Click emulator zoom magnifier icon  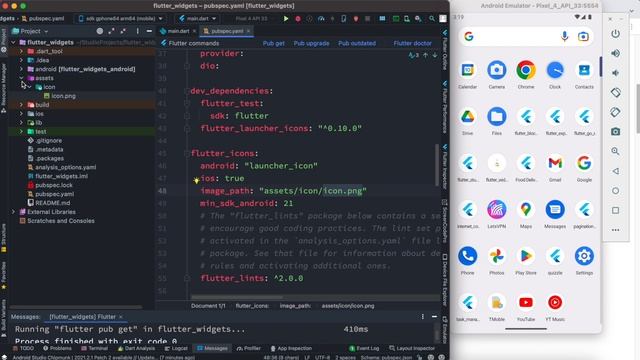[616, 151]
